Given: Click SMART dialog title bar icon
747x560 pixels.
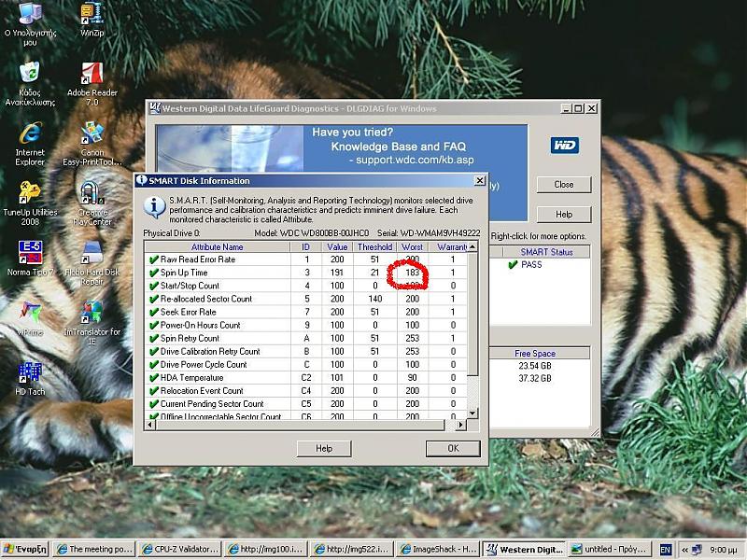Looking at the screenshot, I should (x=142, y=180).
